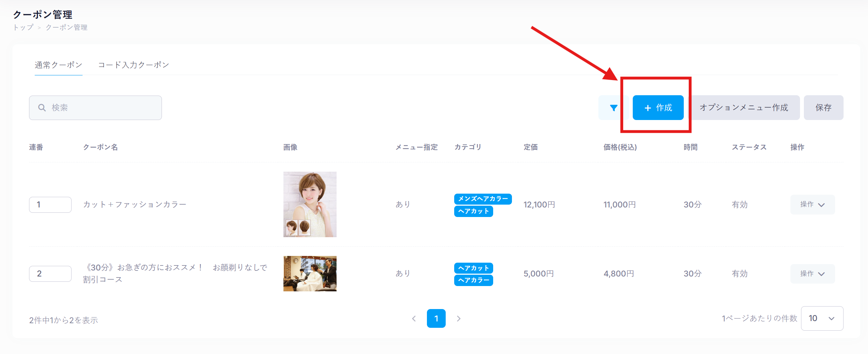The width and height of the screenshot is (868, 354).
Task: Open 操作 dropdown for カット＋ファッションカラー coupon
Action: click(812, 205)
